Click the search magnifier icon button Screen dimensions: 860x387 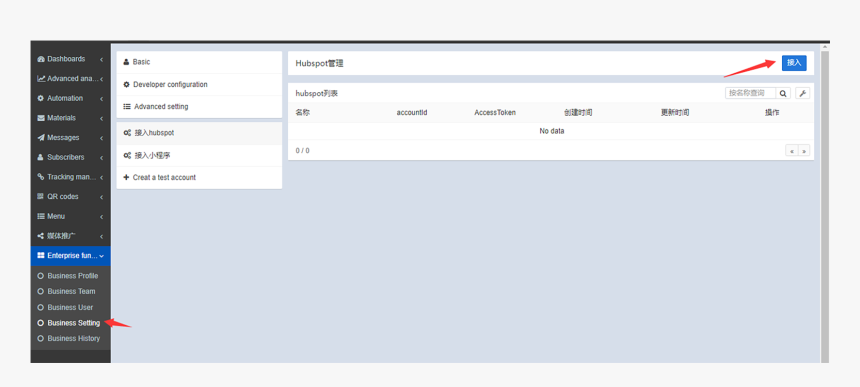(x=783, y=94)
